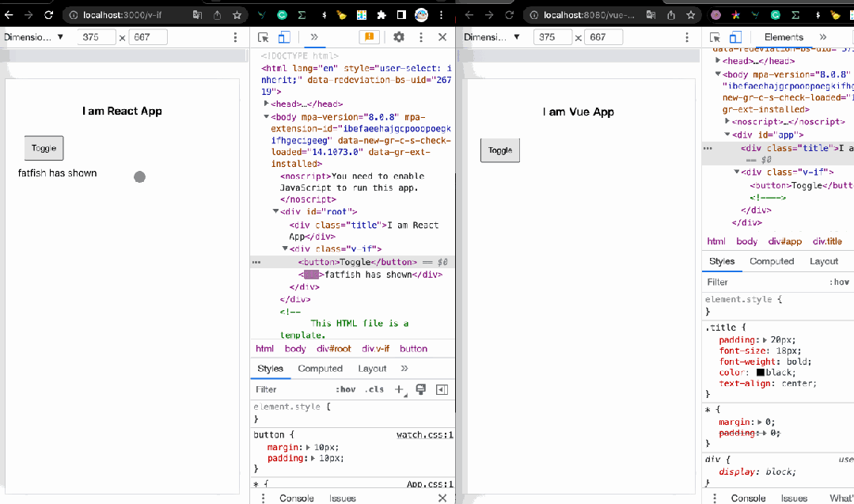Viewport: 854px width, 504px height.
Task: Open the Grammarly extension in React window
Action: tap(282, 15)
